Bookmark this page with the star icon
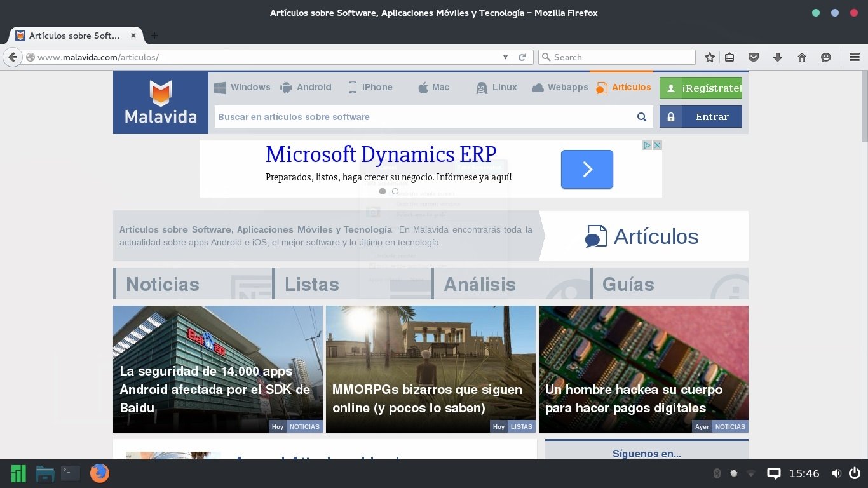This screenshot has height=488, width=868. [x=710, y=57]
